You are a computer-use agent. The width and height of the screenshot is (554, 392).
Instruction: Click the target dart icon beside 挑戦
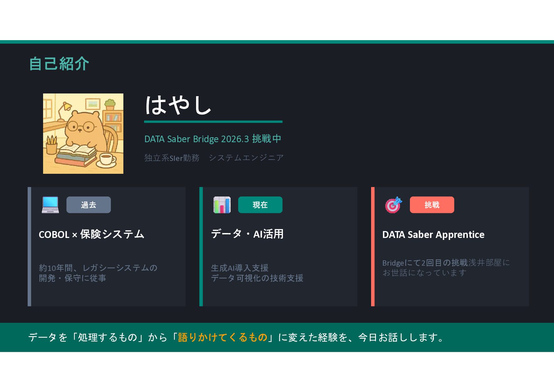pos(394,205)
